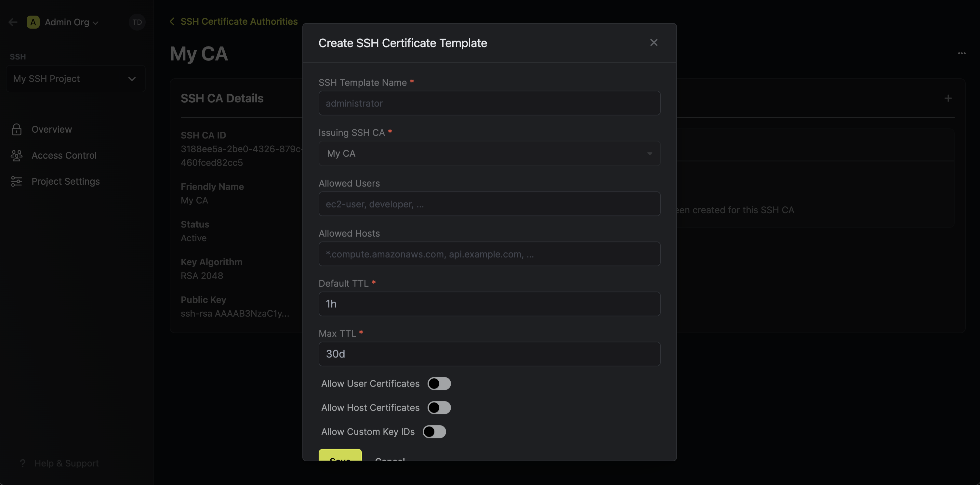980x485 pixels.
Task: Select the Overview lock icon in sidebar
Action: point(16,129)
